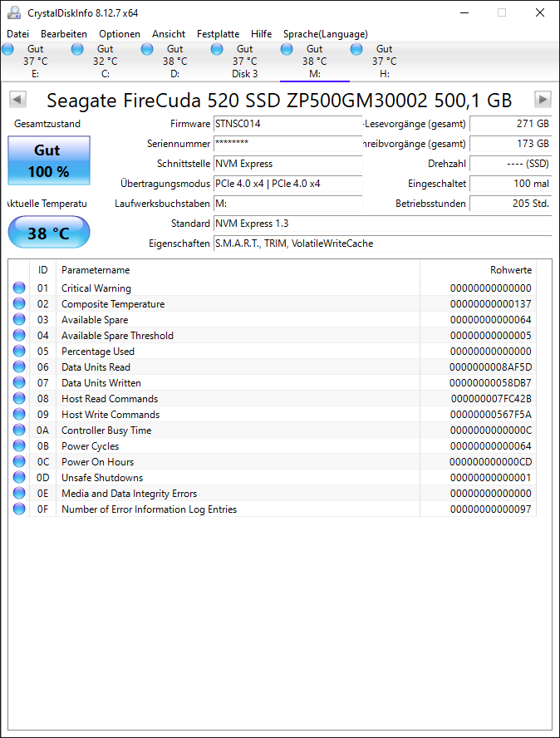This screenshot has width=560, height=738.
Task: Click the Rohwerte column header
Action: tap(478, 270)
